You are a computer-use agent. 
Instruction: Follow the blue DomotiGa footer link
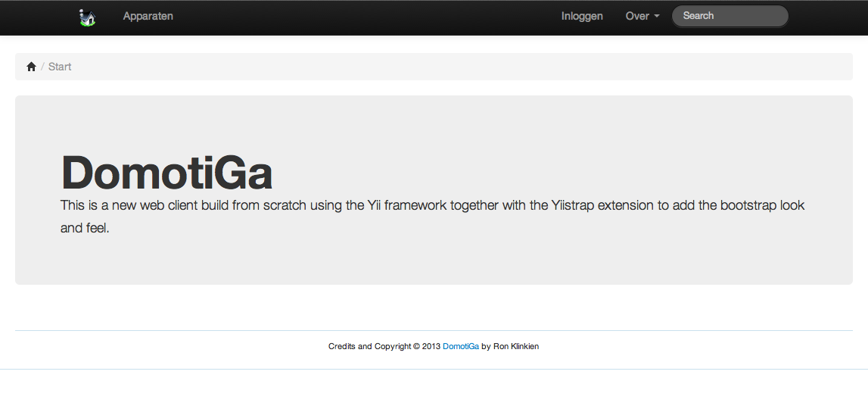460,346
